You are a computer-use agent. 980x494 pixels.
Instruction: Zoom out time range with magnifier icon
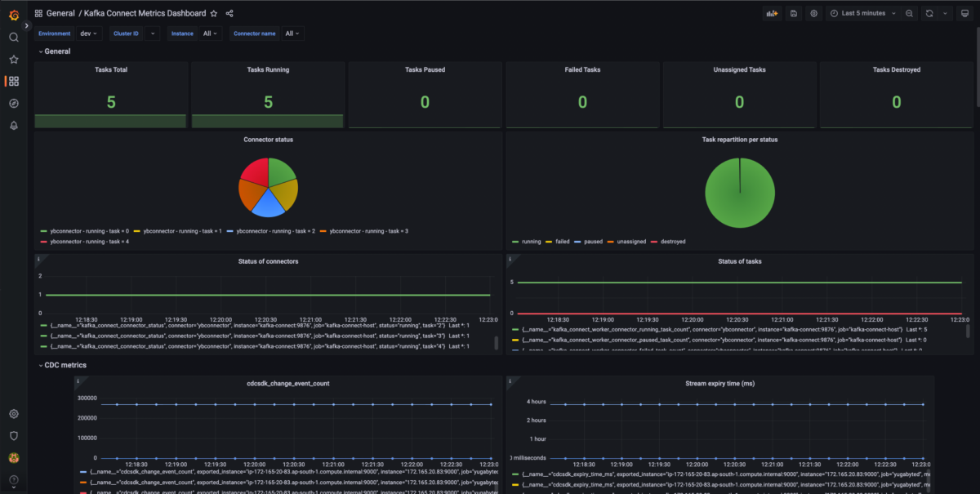(910, 13)
